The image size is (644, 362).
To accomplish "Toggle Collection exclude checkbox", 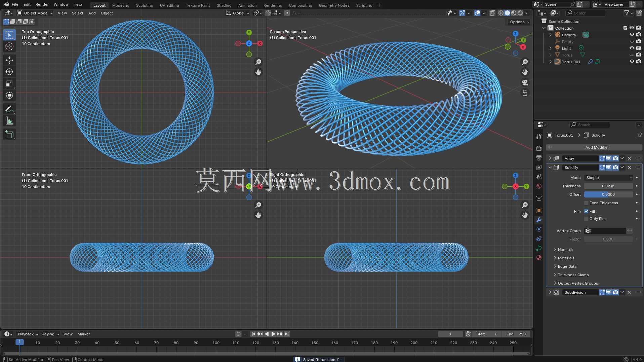I will pyautogui.click(x=625, y=28).
